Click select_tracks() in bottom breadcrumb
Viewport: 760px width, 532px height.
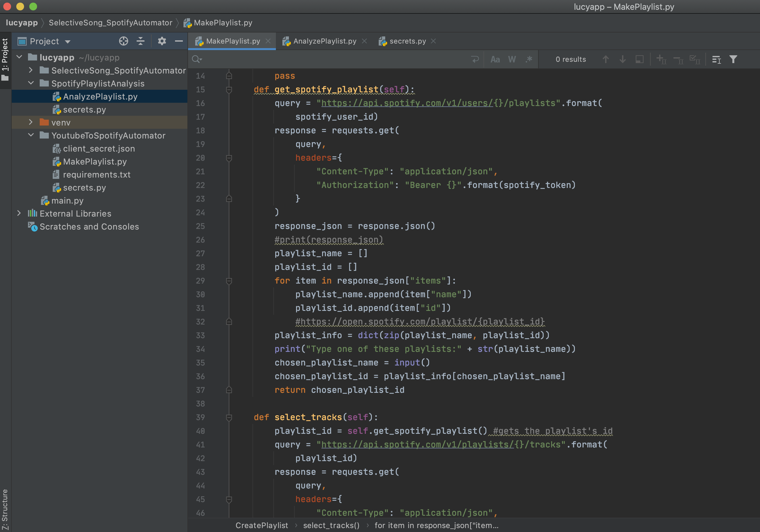[x=331, y=525]
